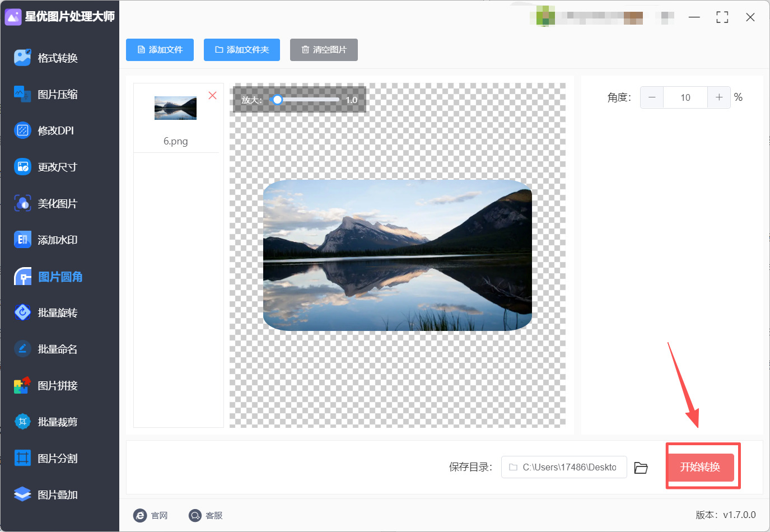770x532 pixels.
Task: Increase the 角度 value with plus
Action: (719, 97)
